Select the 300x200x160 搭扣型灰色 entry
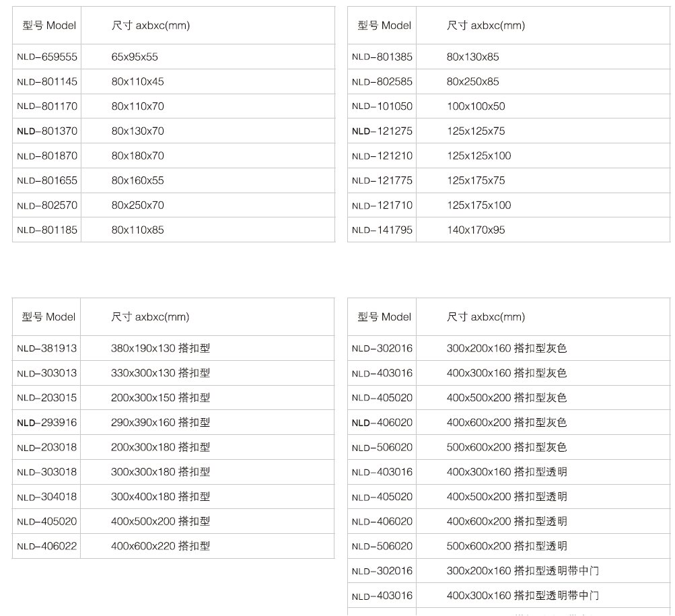The height and width of the screenshot is (616, 675). tap(507, 349)
